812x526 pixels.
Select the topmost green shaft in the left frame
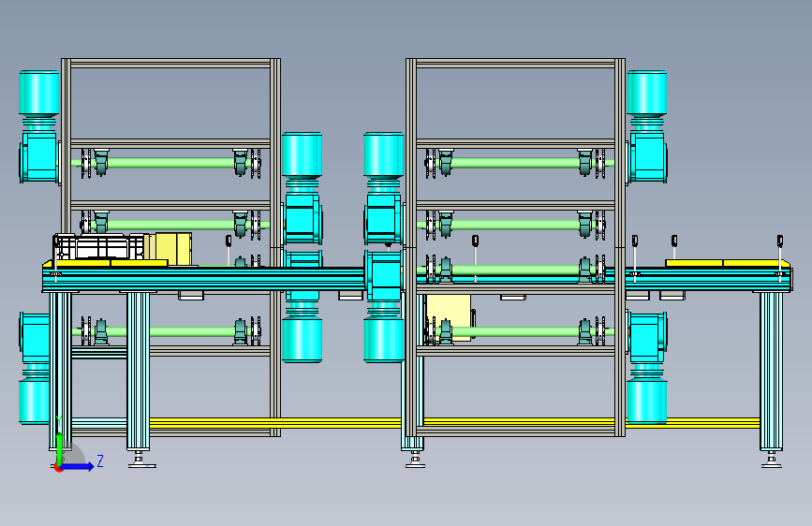[170, 163]
